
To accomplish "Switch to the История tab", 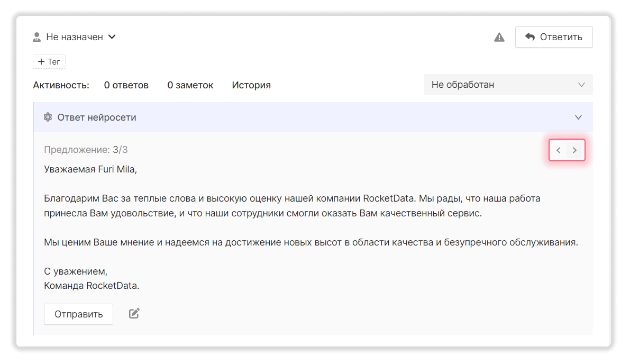I will click(x=251, y=85).
